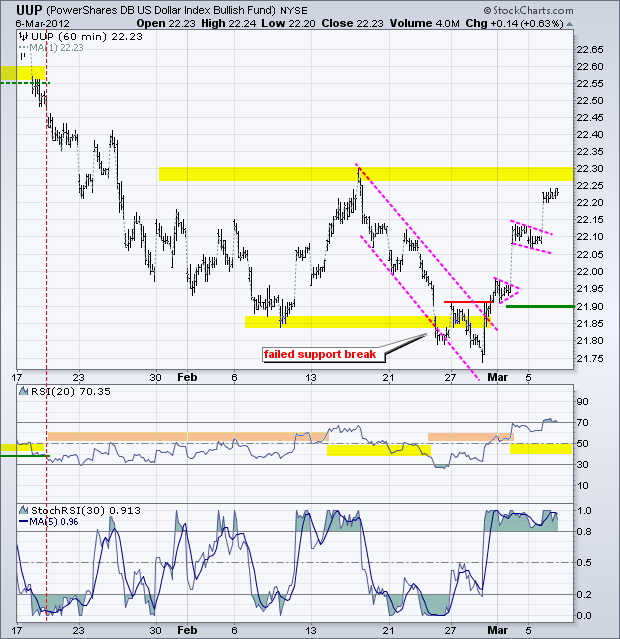Click date 27 at chart bottom

click(450, 630)
